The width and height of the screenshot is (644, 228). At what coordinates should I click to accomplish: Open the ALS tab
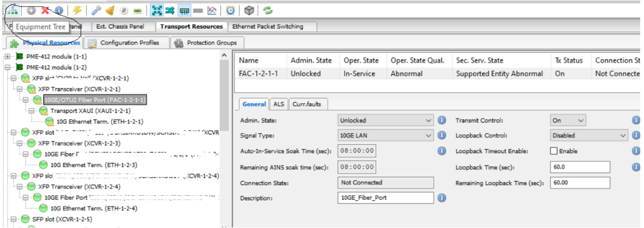tap(279, 104)
